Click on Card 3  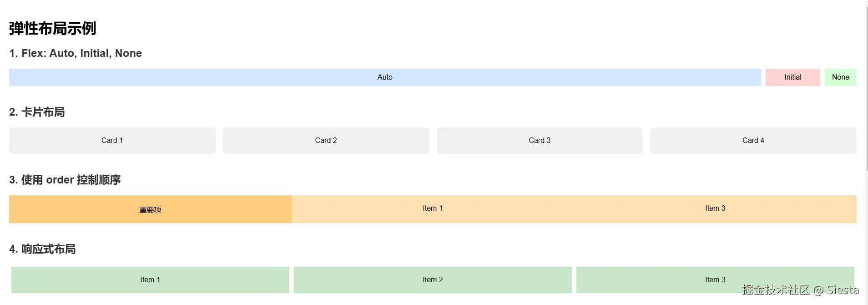tap(540, 141)
